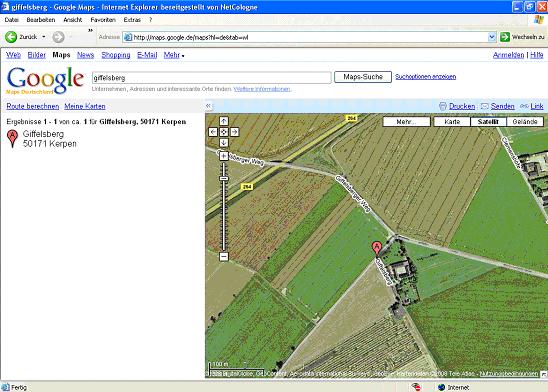Click the red marker A on map
This screenshot has width=548, height=392.
coord(376,248)
